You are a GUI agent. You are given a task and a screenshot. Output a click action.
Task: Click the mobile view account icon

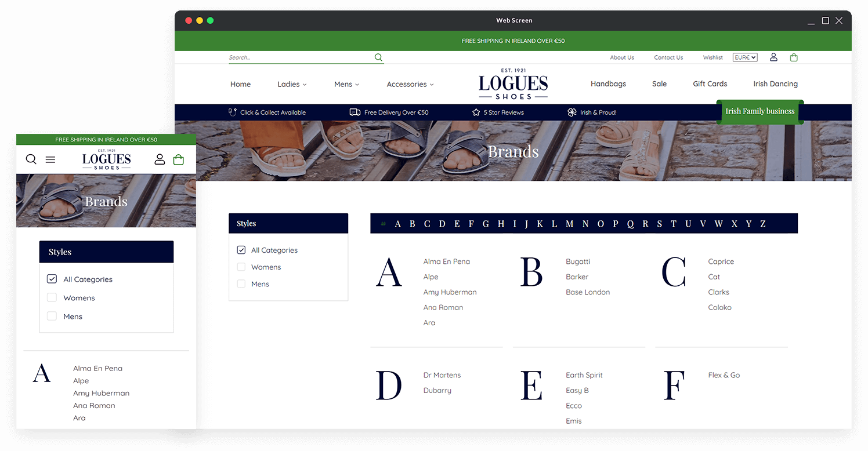click(160, 159)
